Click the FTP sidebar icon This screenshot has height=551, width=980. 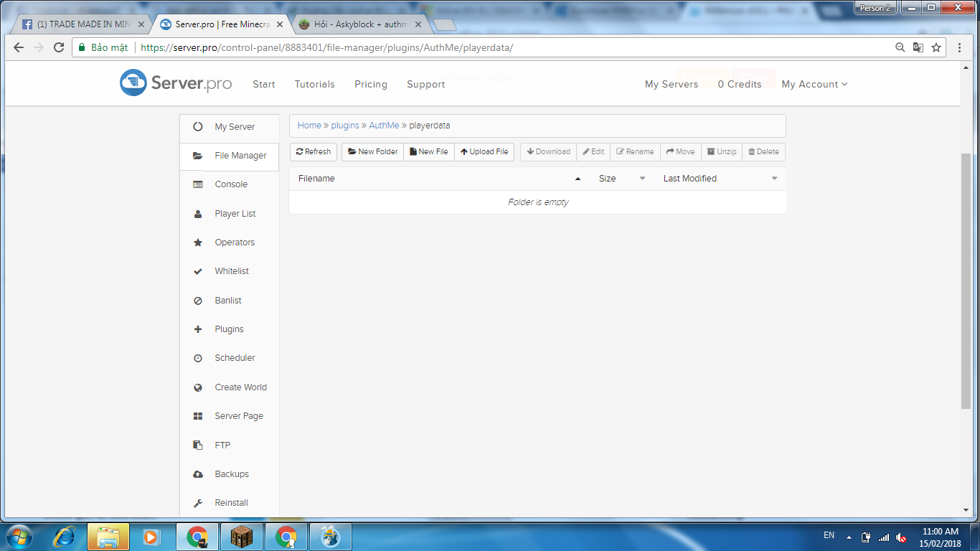point(198,446)
